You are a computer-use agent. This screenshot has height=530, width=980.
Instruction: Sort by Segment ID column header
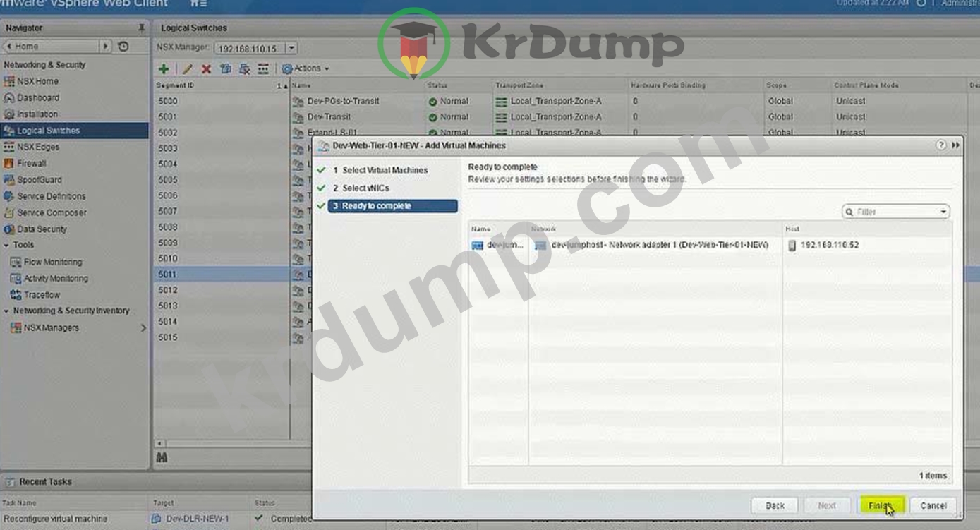[x=222, y=85]
